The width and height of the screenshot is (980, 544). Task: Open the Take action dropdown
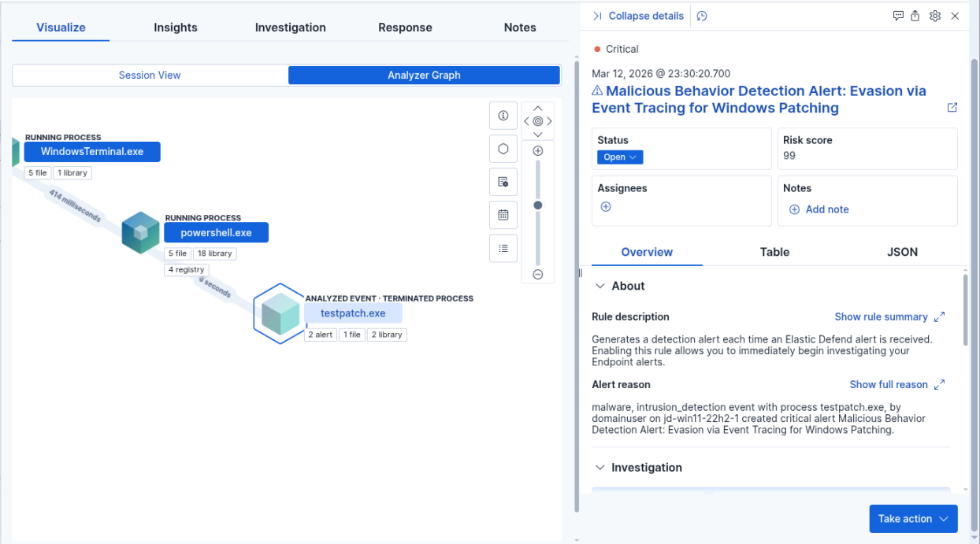pos(913,519)
